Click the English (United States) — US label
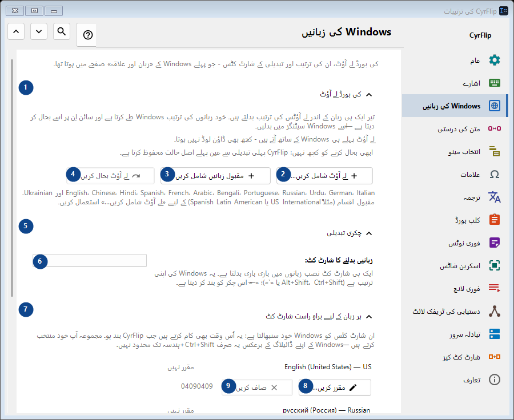Screen dimensions: 514x420 (x=328, y=367)
